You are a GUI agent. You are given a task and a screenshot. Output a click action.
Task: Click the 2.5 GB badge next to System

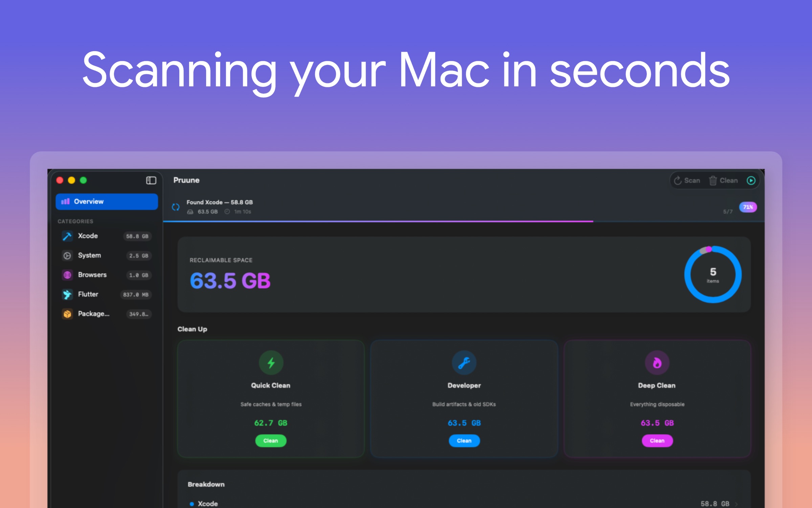click(x=139, y=256)
